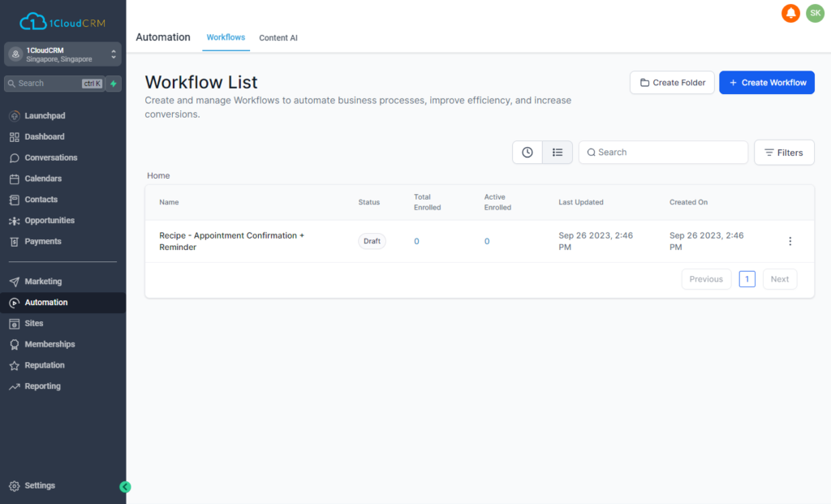The height and width of the screenshot is (504, 831).
Task: Open the workflow row options menu
Action: [790, 241]
